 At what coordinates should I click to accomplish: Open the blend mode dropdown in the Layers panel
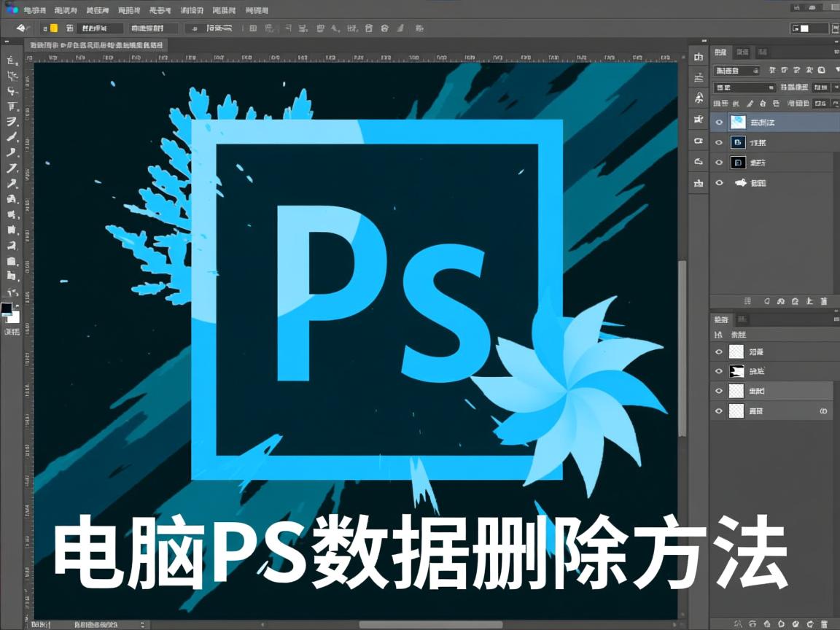tap(744, 87)
